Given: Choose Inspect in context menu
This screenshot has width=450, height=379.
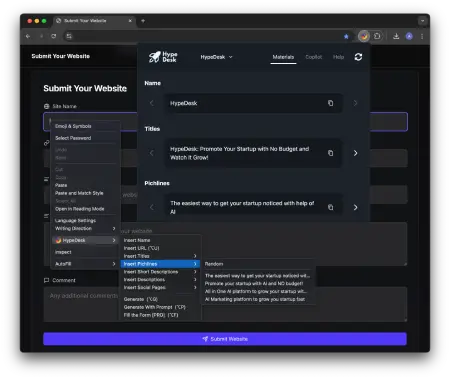Looking at the screenshot, I should (x=85, y=252).
